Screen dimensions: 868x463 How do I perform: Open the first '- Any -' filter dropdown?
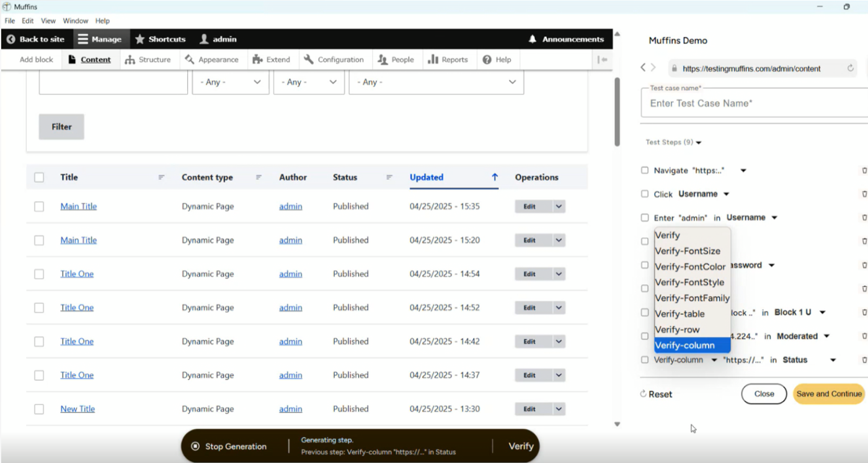[x=230, y=81]
